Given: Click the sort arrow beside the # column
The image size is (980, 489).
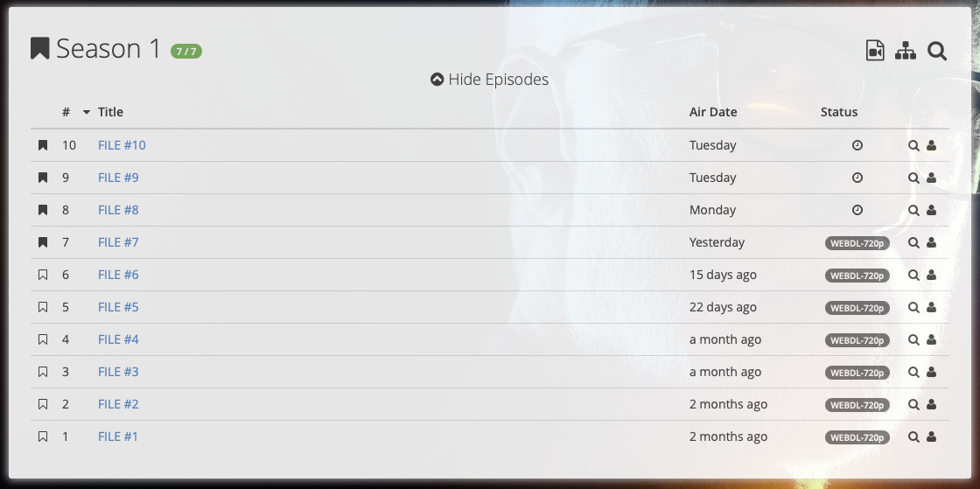Looking at the screenshot, I should click(x=87, y=112).
